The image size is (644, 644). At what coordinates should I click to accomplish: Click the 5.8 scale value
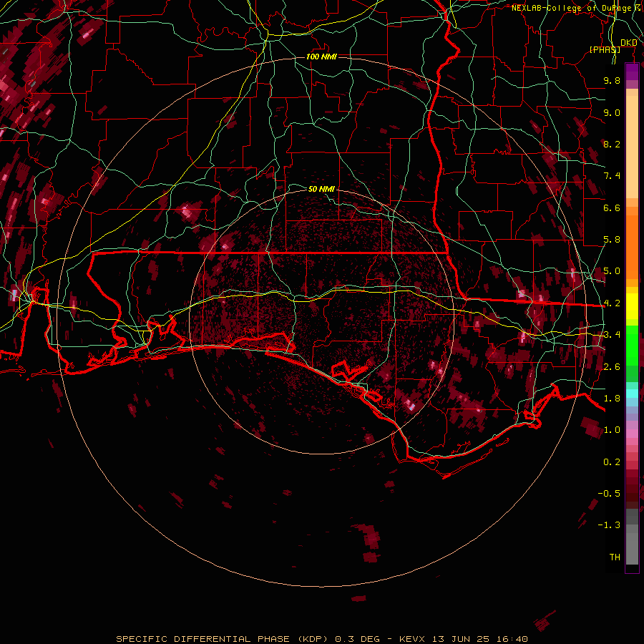pos(612,240)
